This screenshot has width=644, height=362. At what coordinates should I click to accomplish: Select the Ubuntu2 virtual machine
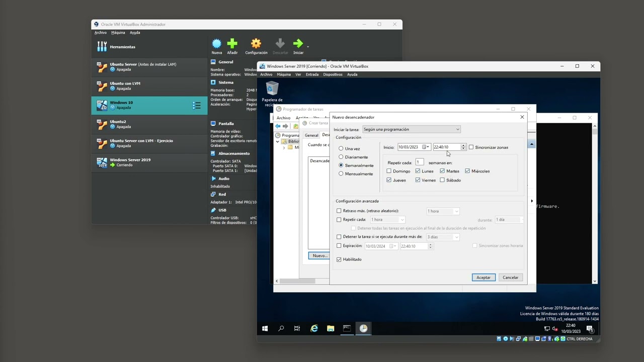point(149,124)
